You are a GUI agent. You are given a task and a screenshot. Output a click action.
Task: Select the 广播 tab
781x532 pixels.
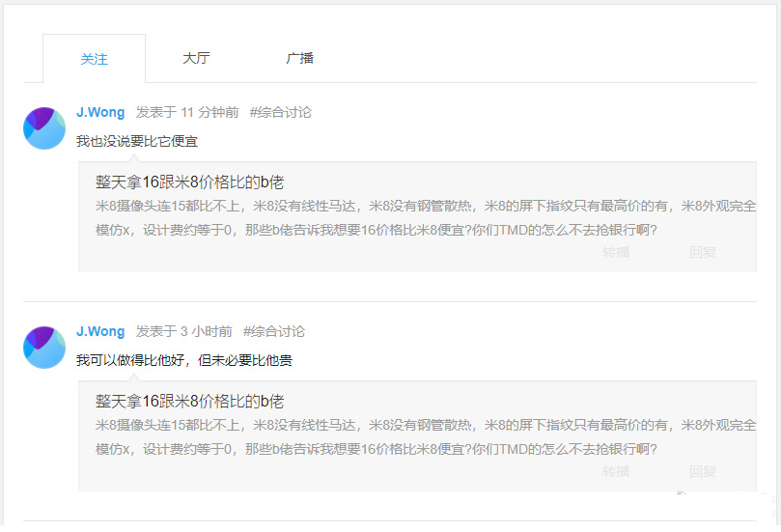click(299, 58)
